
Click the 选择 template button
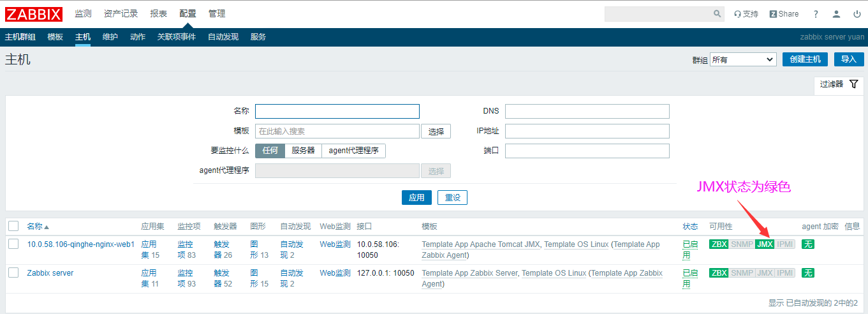[x=436, y=131]
